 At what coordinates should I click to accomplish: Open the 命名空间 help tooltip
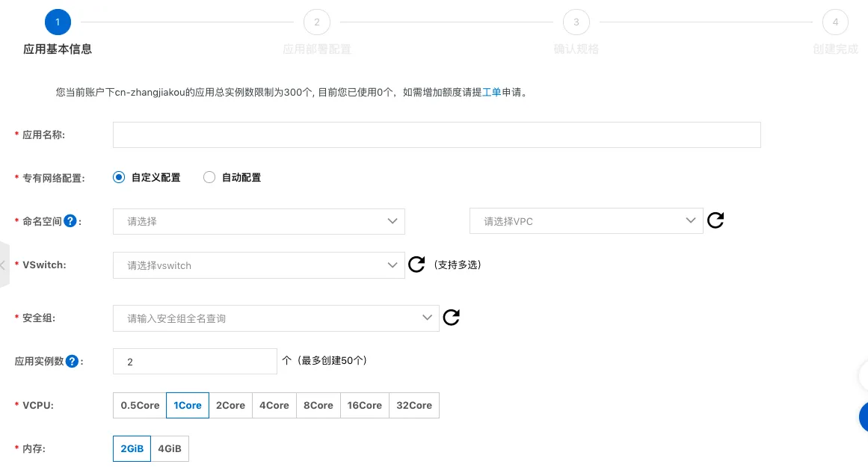70,220
